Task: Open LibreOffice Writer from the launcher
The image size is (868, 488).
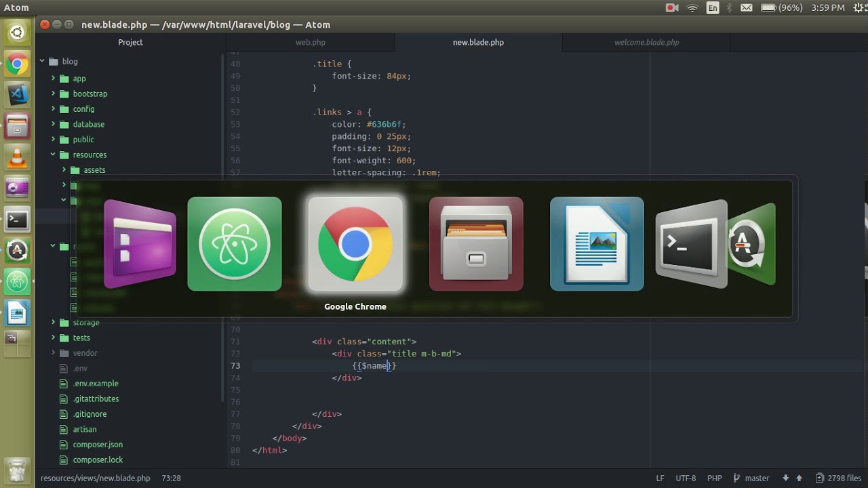Action: [x=18, y=312]
